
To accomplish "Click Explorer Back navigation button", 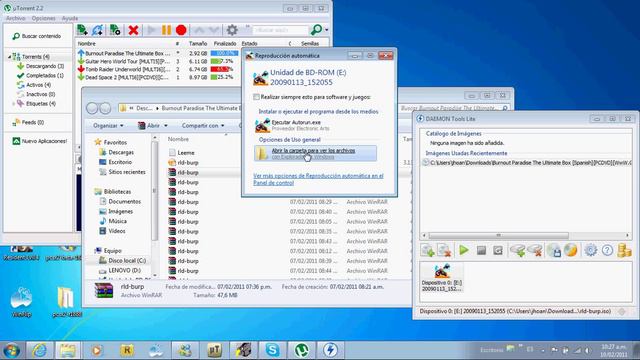I will click(92, 108).
